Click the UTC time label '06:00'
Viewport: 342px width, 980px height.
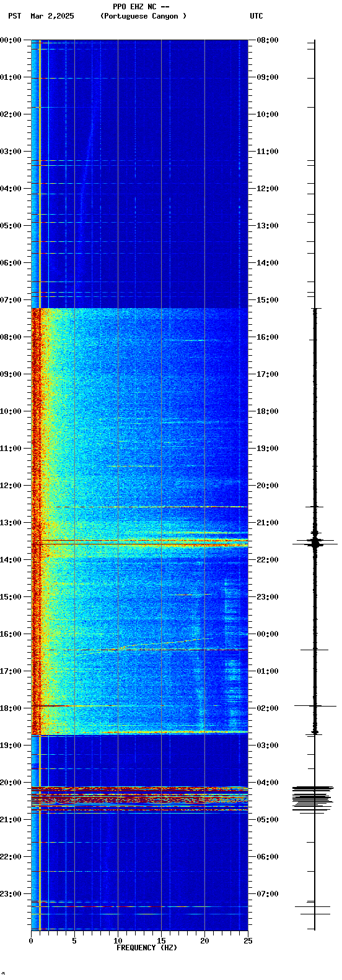[267, 857]
